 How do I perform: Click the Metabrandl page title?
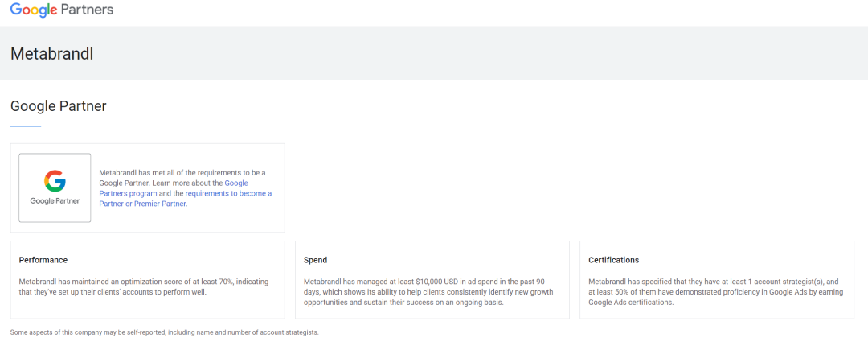click(x=52, y=54)
